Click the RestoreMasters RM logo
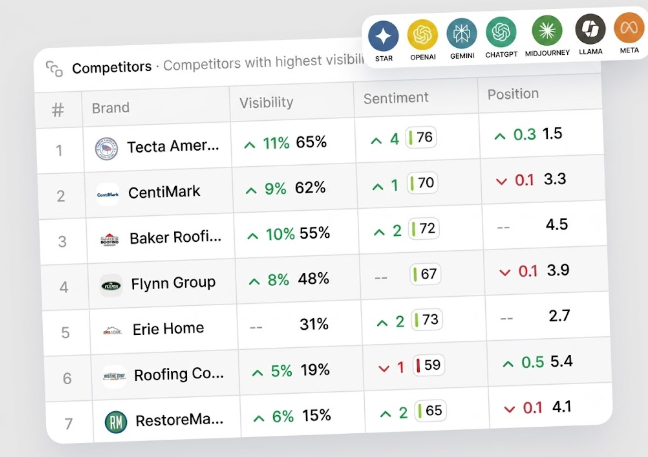This screenshot has height=457, width=648. [116, 422]
